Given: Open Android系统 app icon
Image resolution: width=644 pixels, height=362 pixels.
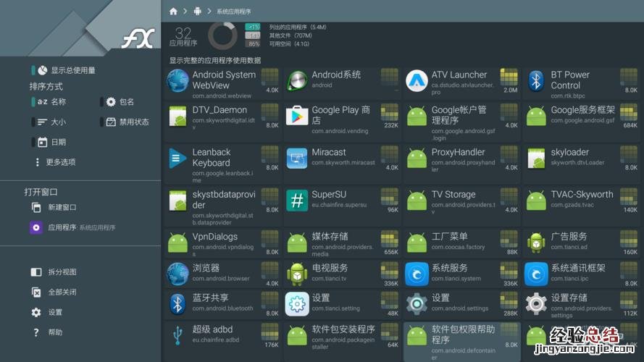Looking at the screenshot, I should tap(297, 80).
